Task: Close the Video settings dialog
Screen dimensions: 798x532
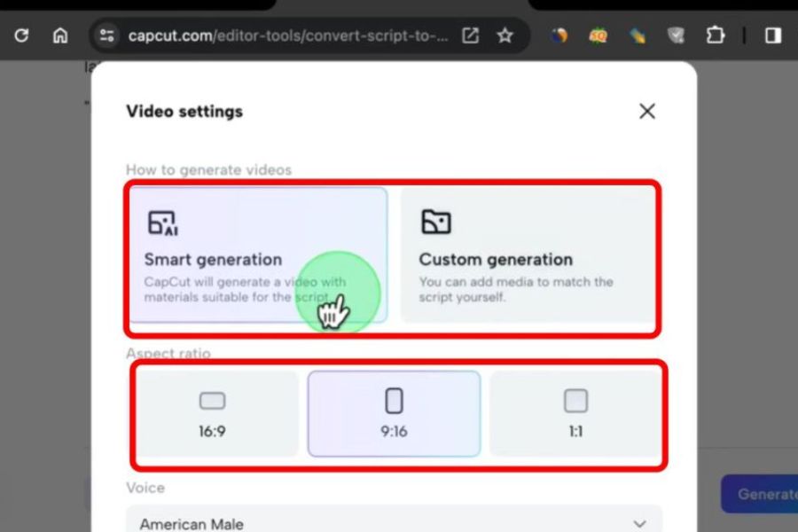Action: 647,111
